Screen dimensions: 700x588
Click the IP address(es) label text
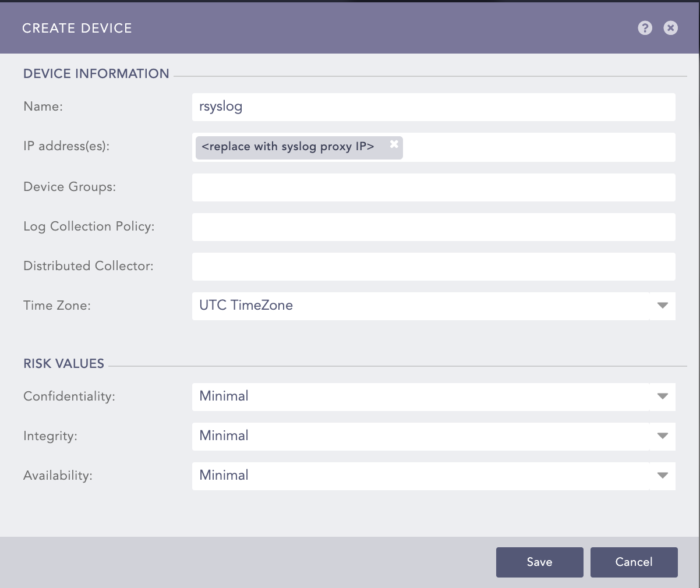click(66, 146)
